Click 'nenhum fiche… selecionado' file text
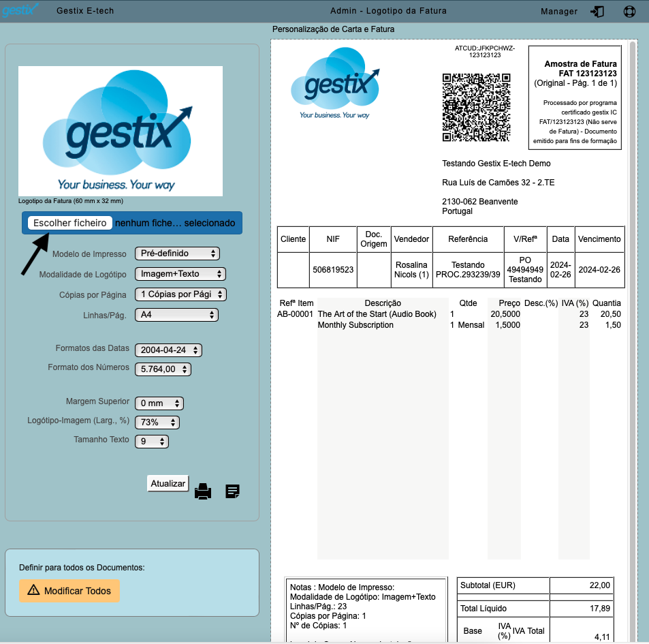Screen dimensions: 649x644 (175, 223)
